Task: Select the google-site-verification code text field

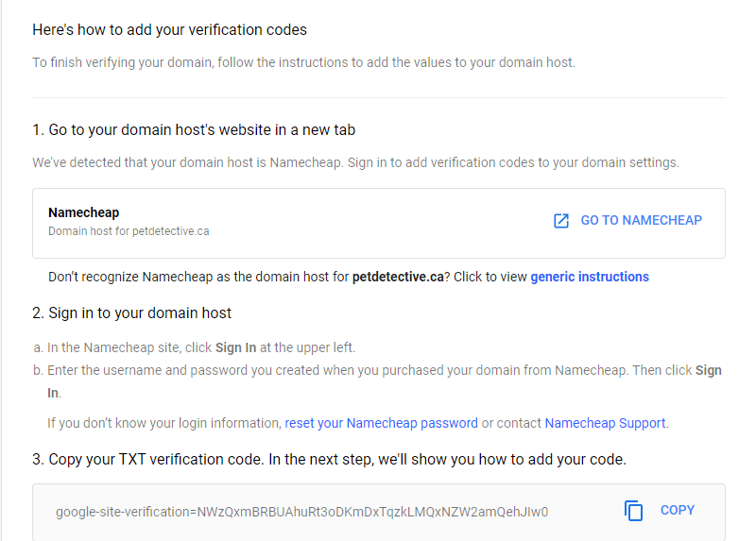Action: pos(301,512)
